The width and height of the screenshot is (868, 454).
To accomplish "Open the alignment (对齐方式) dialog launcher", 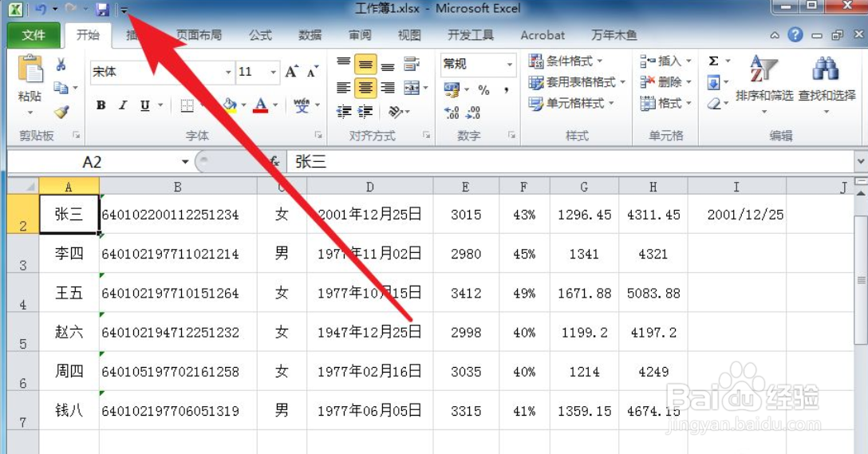I will (426, 135).
